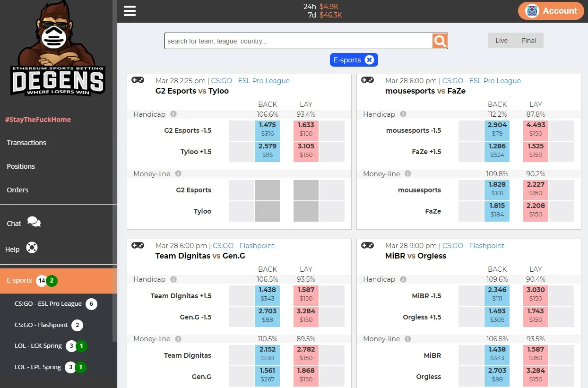
Task: Open CS:GO - ESL Pro League link for G2 match
Action: pos(250,81)
